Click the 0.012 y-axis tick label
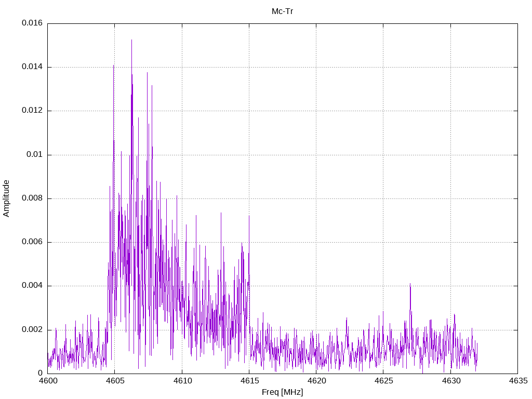The image size is (532, 399). click(32, 111)
